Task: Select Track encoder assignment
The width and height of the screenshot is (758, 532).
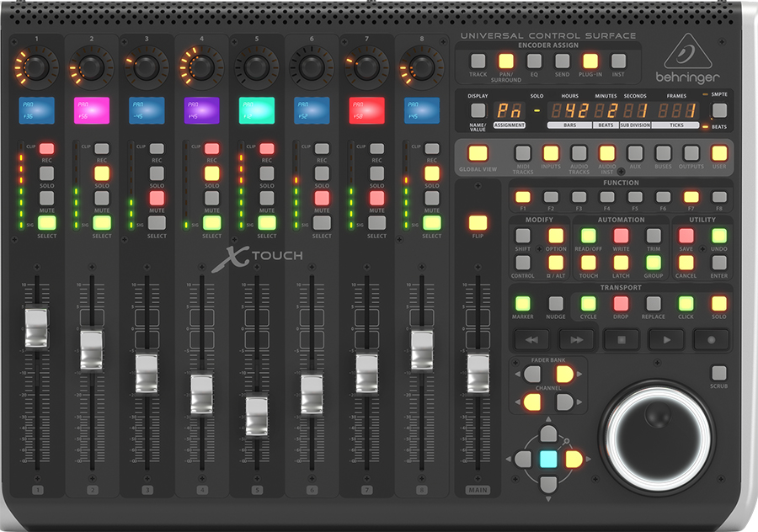Action: click(x=478, y=61)
